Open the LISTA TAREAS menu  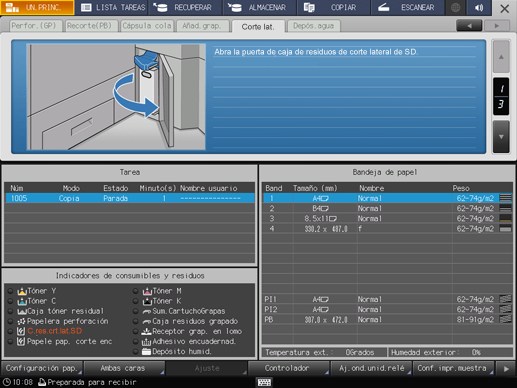[x=113, y=8]
